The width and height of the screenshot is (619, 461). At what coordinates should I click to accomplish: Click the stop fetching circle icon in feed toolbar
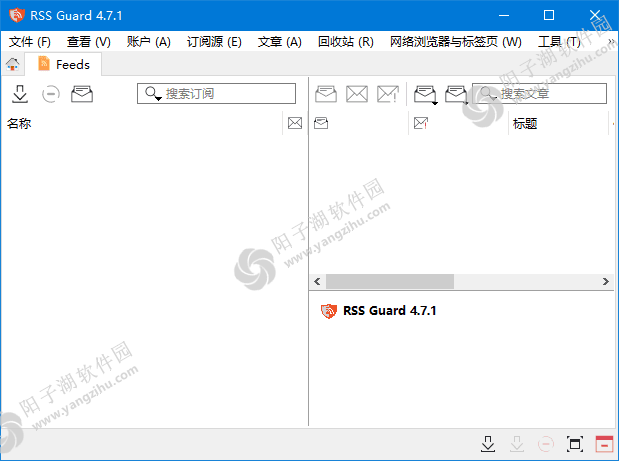(51, 94)
